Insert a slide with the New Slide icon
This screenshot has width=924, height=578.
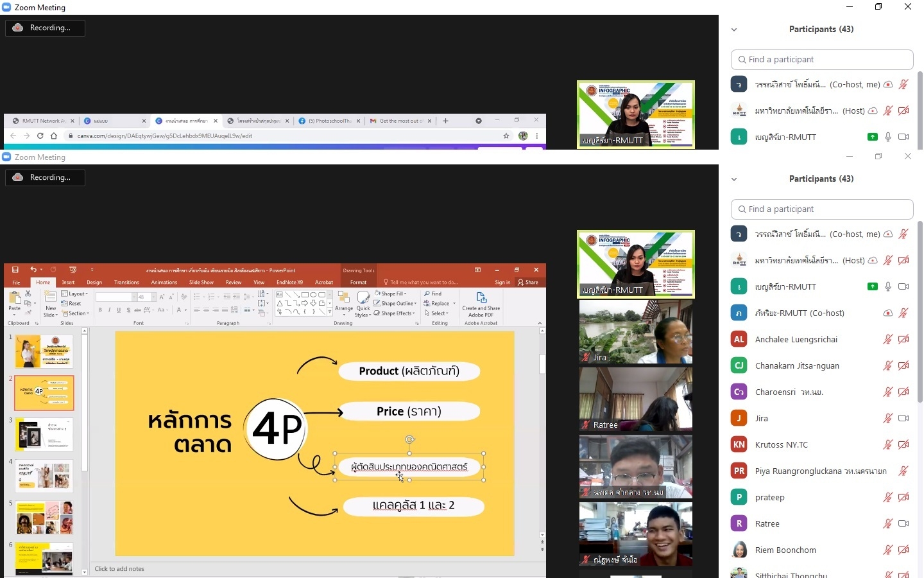(51, 303)
